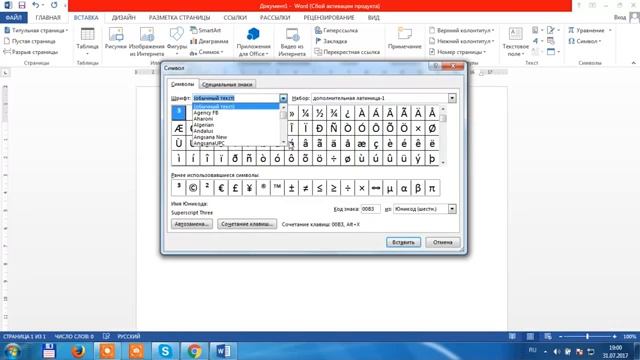This screenshot has width=640, height=360.
Task: Select the pound £ recent symbol
Action: pyautogui.click(x=235, y=188)
